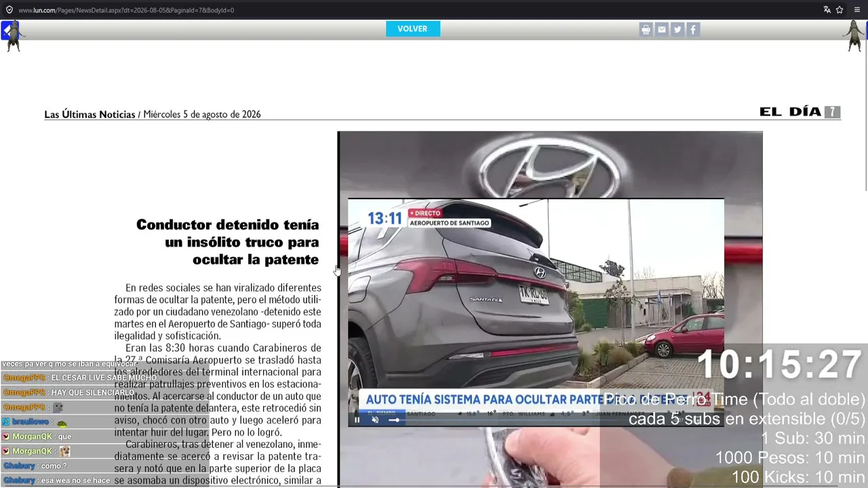Screen dimensions: 868x488
Task: Click braullowo's username in chat
Action: (31, 422)
